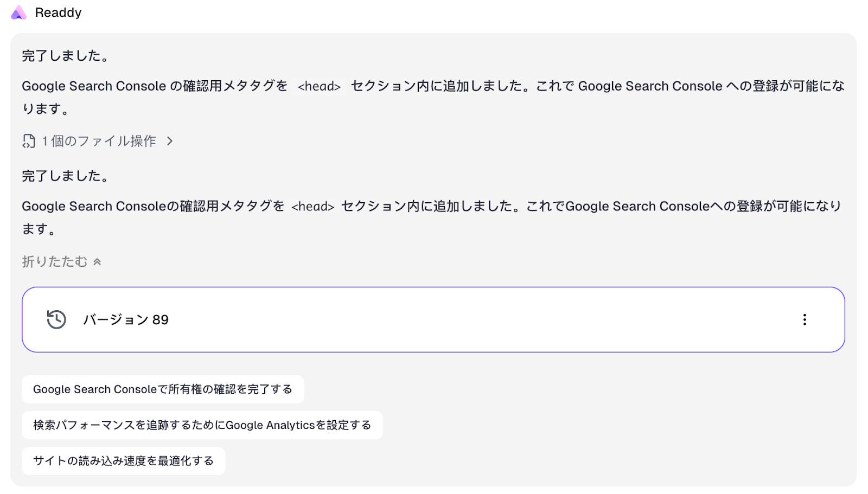Image resolution: width=868 pixels, height=494 pixels.
Task: Select the Readdy title in the header
Action: pyautogui.click(x=58, y=12)
